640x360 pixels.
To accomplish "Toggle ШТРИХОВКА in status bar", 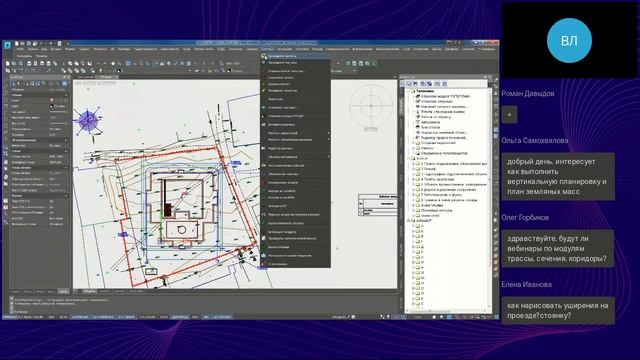I will click(x=222, y=317).
